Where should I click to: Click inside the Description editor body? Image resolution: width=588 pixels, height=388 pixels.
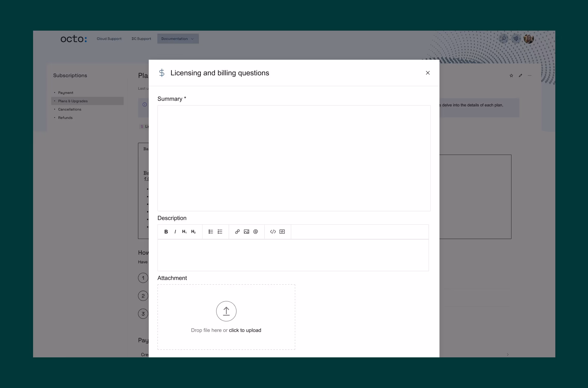tap(293, 255)
